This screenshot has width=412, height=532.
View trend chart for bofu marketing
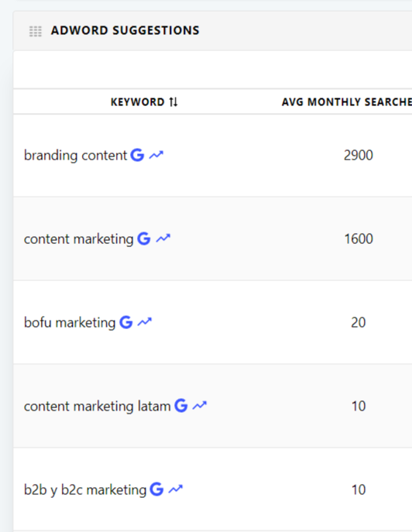tap(145, 321)
